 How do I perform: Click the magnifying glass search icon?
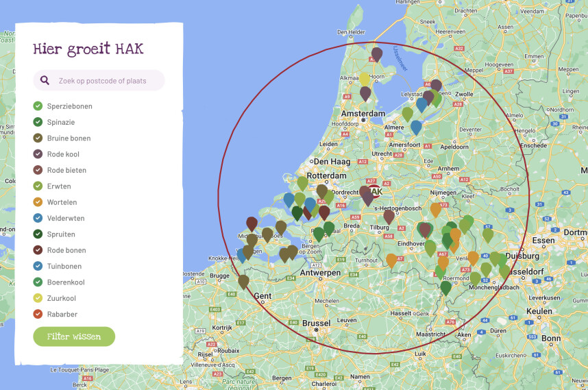[x=45, y=80]
